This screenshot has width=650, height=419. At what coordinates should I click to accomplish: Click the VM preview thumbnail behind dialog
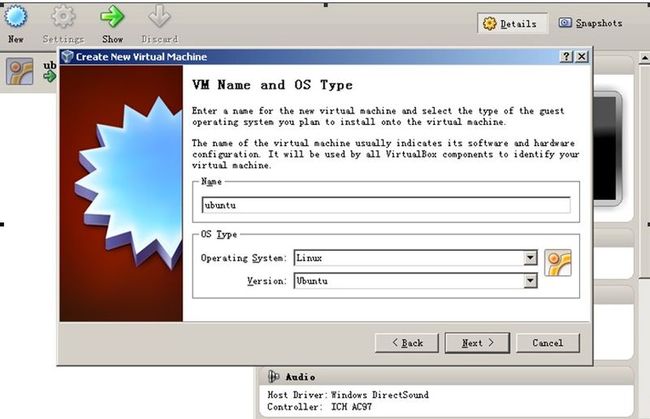tap(608, 149)
